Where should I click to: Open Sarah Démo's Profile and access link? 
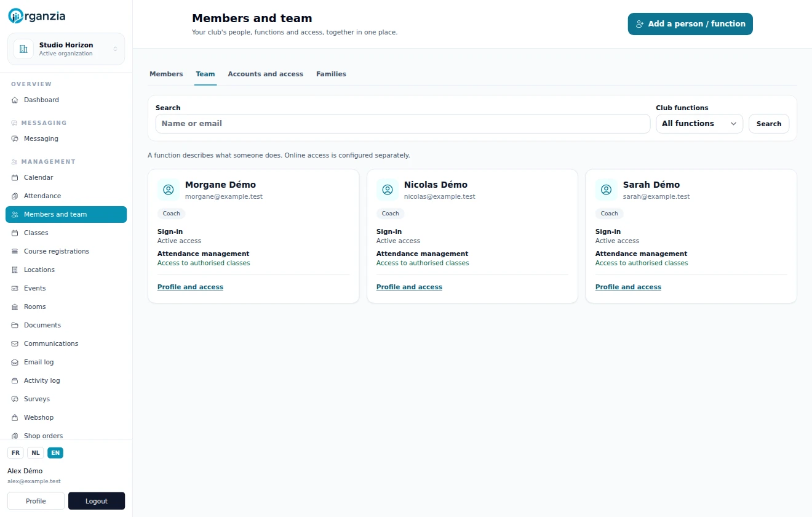(628, 287)
